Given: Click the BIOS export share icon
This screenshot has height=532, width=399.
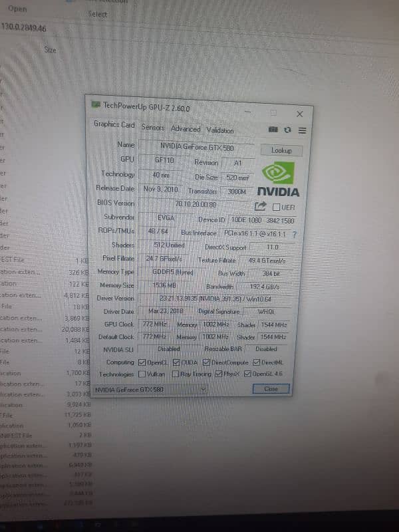Looking at the screenshot, I should [x=260, y=206].
